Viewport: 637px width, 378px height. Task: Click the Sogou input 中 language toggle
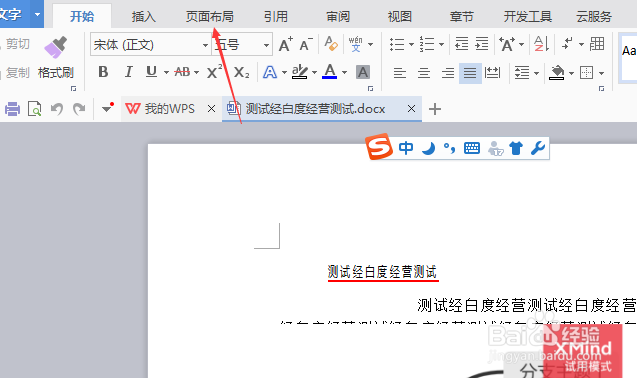coord(406,148)
